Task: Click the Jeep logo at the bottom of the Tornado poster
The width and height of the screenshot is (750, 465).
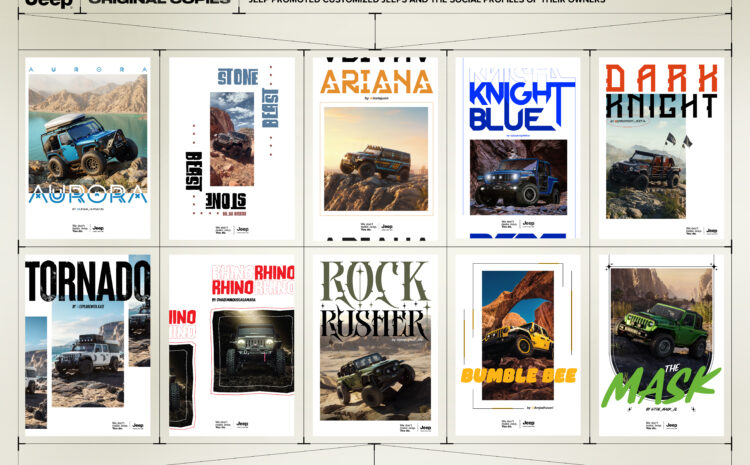Action: 138,425
